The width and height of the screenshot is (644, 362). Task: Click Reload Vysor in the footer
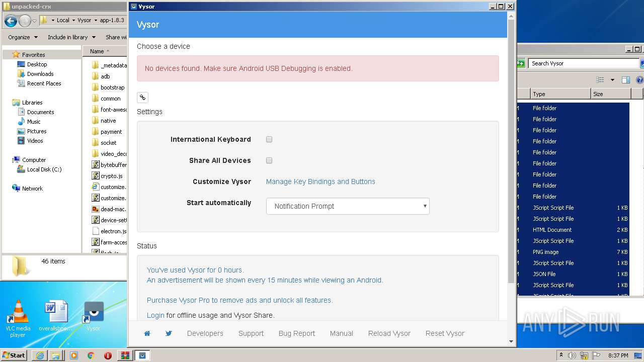pos(389,333)
